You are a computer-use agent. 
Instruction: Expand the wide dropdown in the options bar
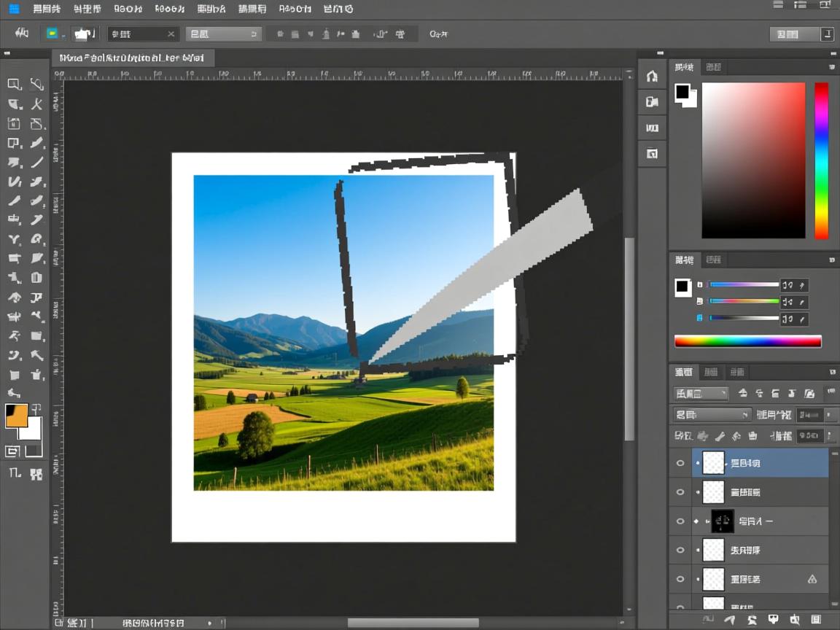(223, 34)
